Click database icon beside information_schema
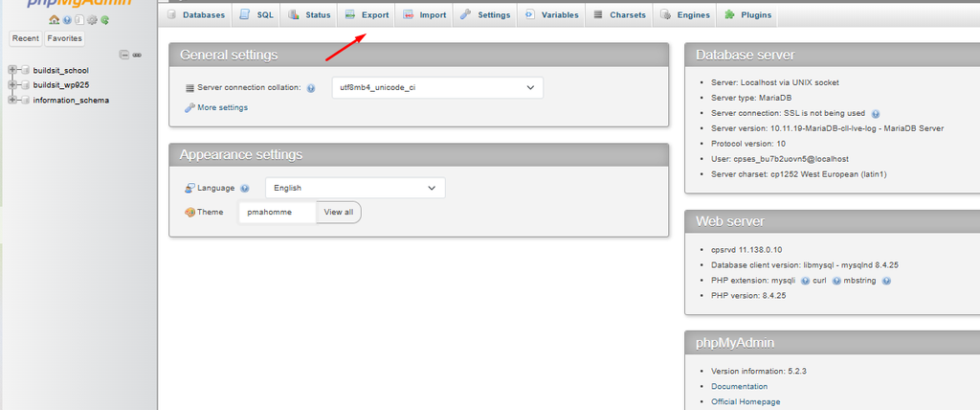Screen dimensions: 980x410 point(25,101)
